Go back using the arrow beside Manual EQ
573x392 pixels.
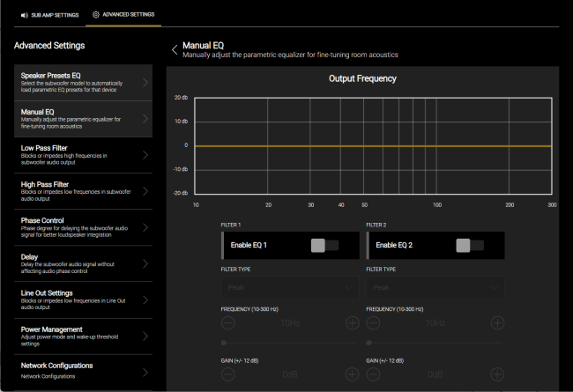175,49
